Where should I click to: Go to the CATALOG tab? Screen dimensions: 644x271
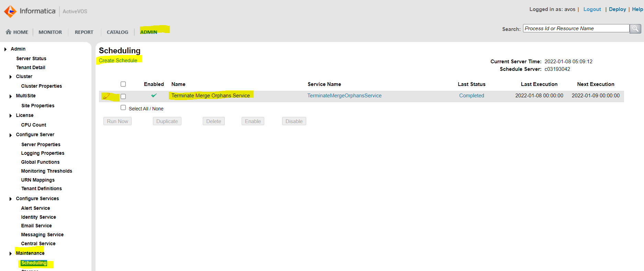coord(118,32)
